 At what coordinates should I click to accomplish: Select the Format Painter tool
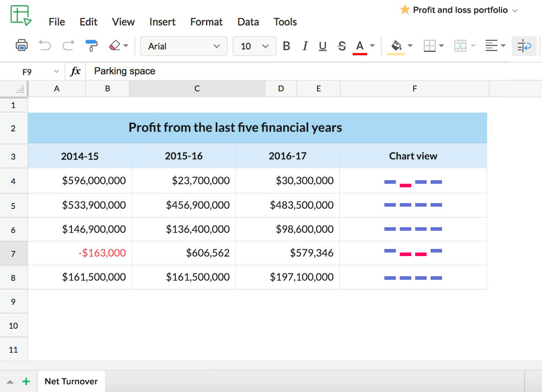point(92,46)
